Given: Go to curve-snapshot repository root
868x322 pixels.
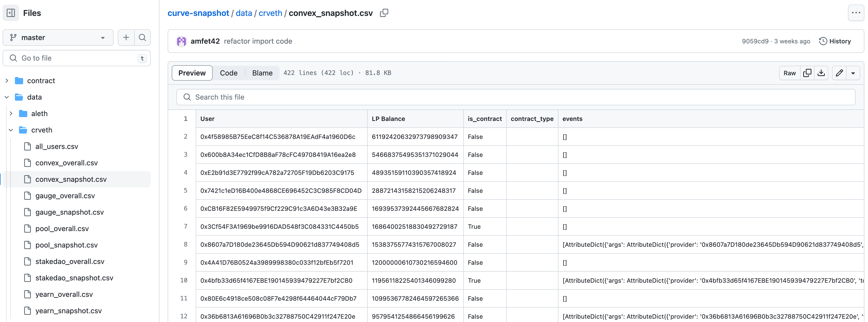Looking at the screenshot, I should point(198,13).
